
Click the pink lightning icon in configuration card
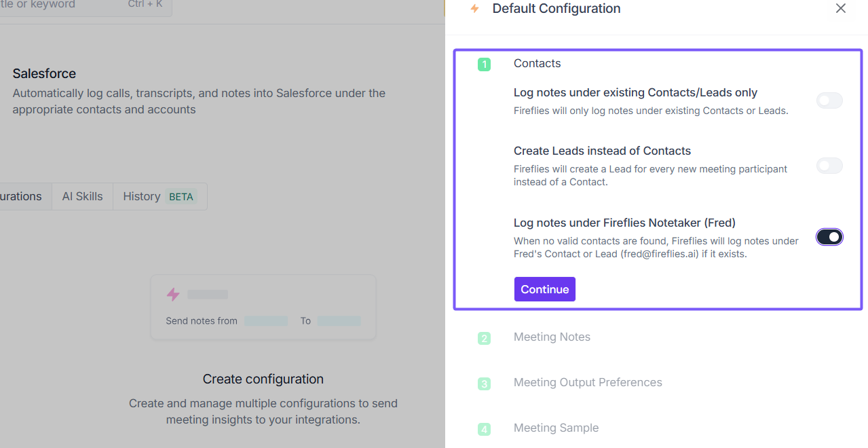[173, 294]
